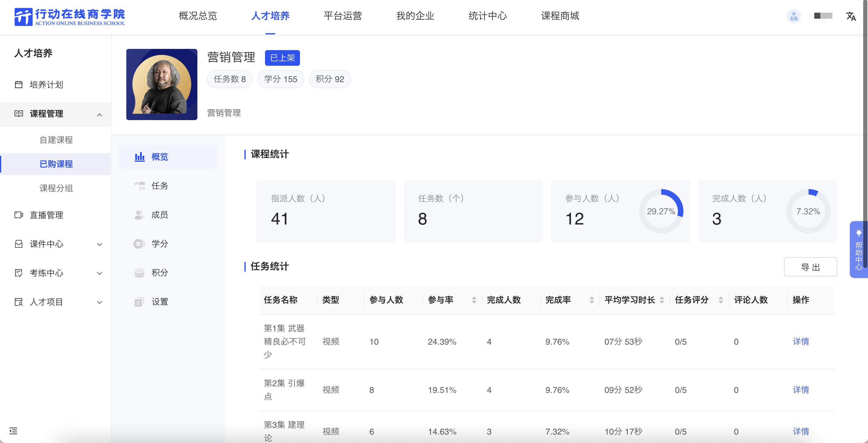Viewport: 868px width, 443px height.
Task: Open the 概况总览 top navigation tab
Action: [197, 16]
